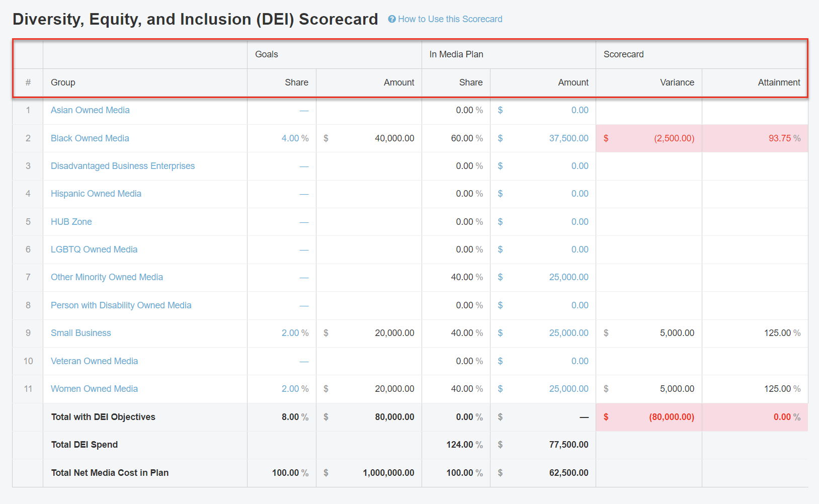
Task: Click the Total with DEI Objectives variance cell
Action: (x=649, y=417)
